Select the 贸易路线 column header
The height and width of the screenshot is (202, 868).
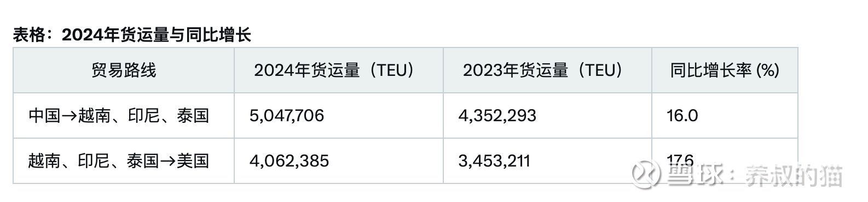tap(124, 70)
